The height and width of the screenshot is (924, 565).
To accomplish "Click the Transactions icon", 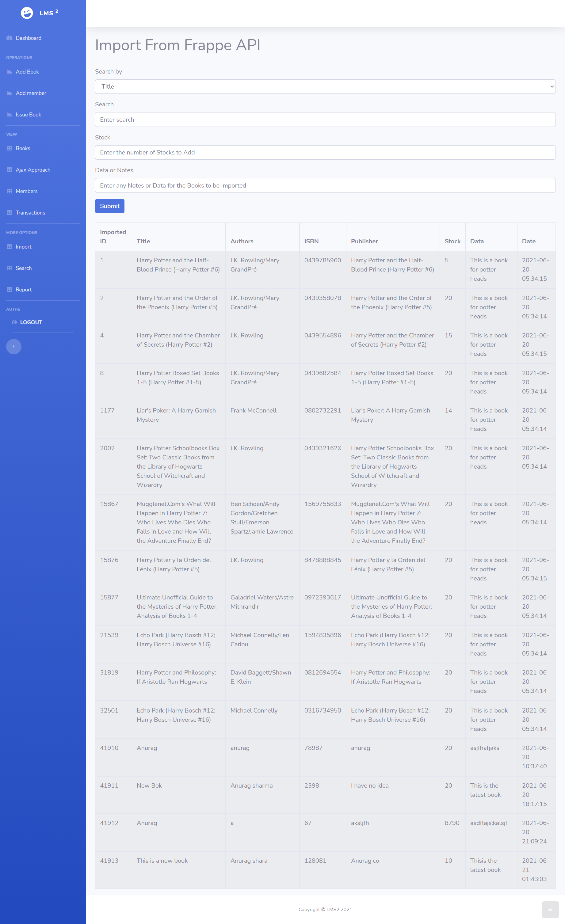I will point(10,213).
